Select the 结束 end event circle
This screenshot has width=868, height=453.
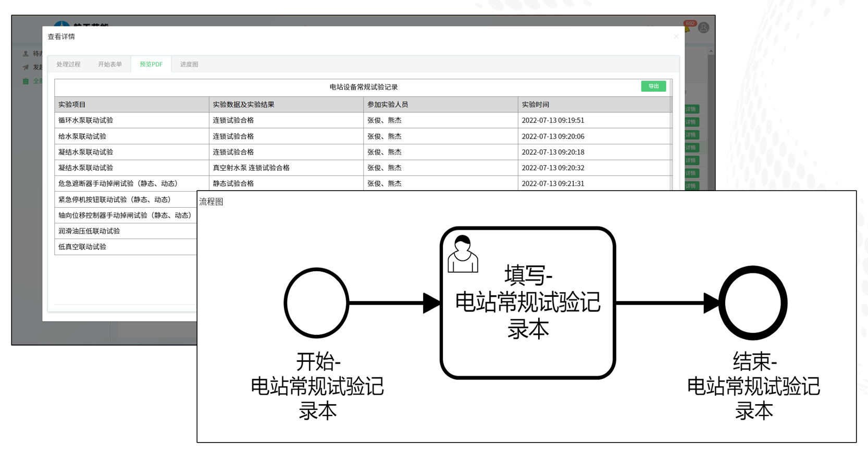753,303
